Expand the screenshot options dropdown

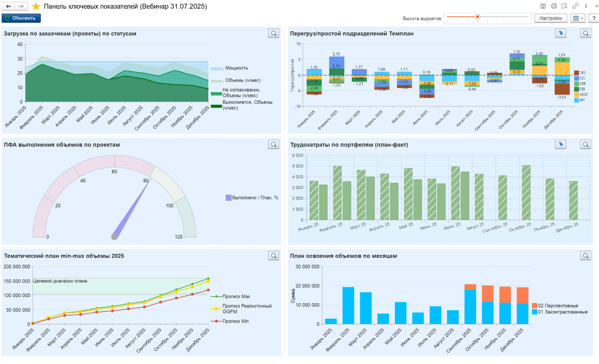click(578, 18)
